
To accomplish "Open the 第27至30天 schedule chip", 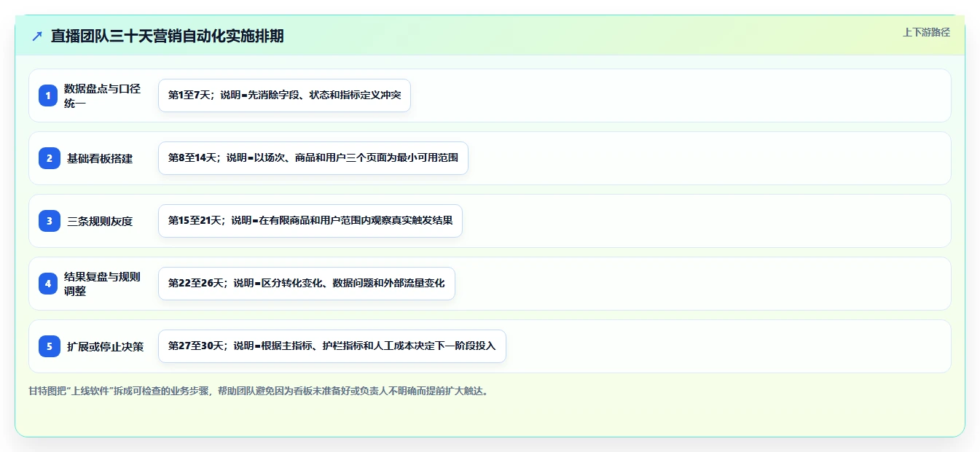I will (332, 346).
